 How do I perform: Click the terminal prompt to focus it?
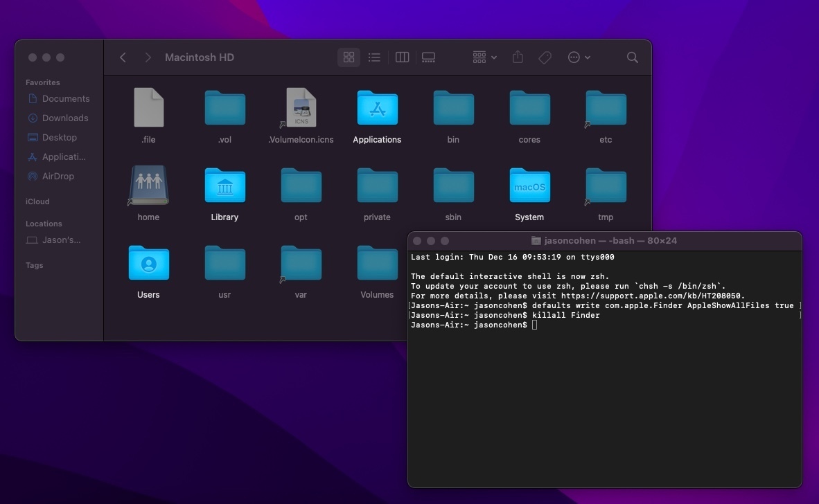[x=534, y=325]
